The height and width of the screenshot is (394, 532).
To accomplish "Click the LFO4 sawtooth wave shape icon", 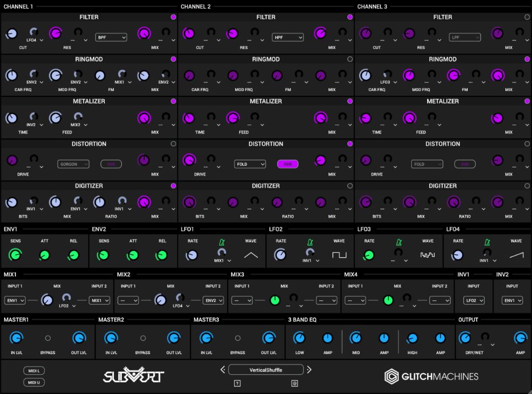I will point(516,255).
